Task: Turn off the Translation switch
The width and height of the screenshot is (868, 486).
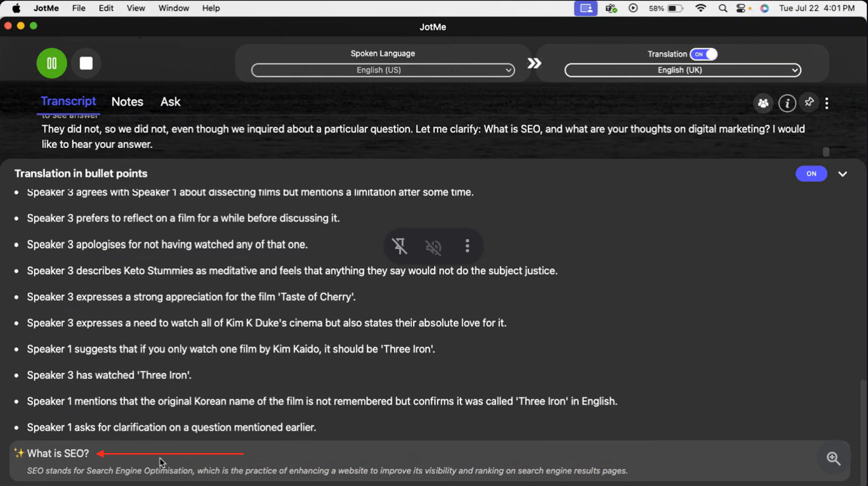Action: click(x=704, y=54)
